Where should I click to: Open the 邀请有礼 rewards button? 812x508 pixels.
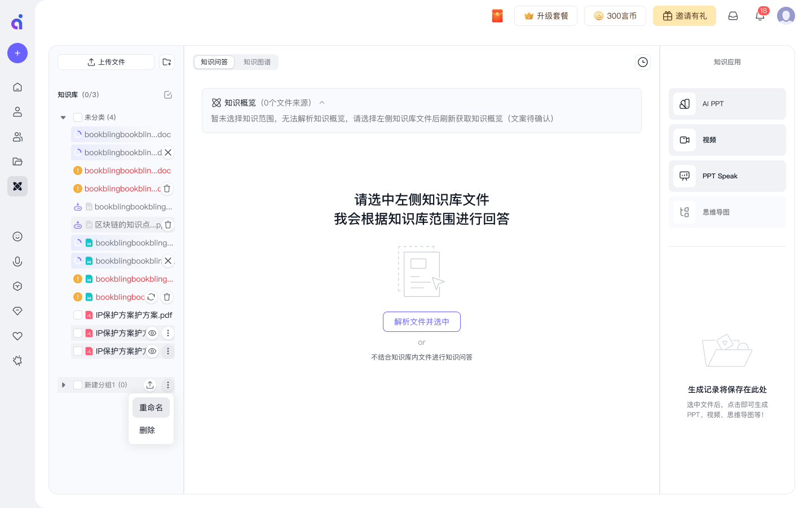point(684,16)
